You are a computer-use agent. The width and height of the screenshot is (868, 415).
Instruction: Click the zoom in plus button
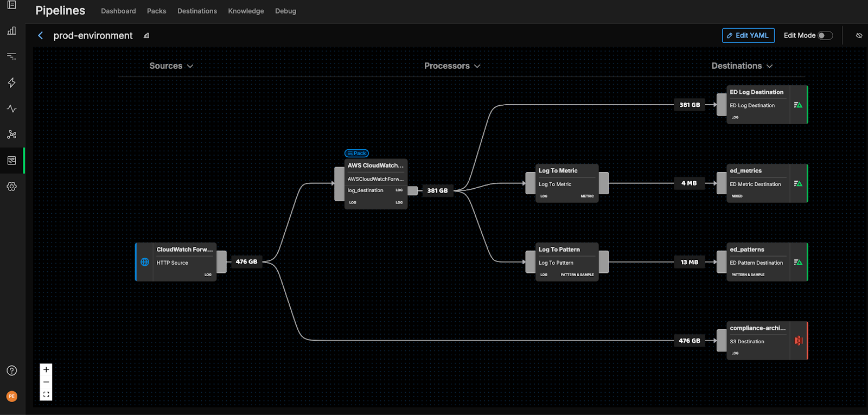pos(46,370)
